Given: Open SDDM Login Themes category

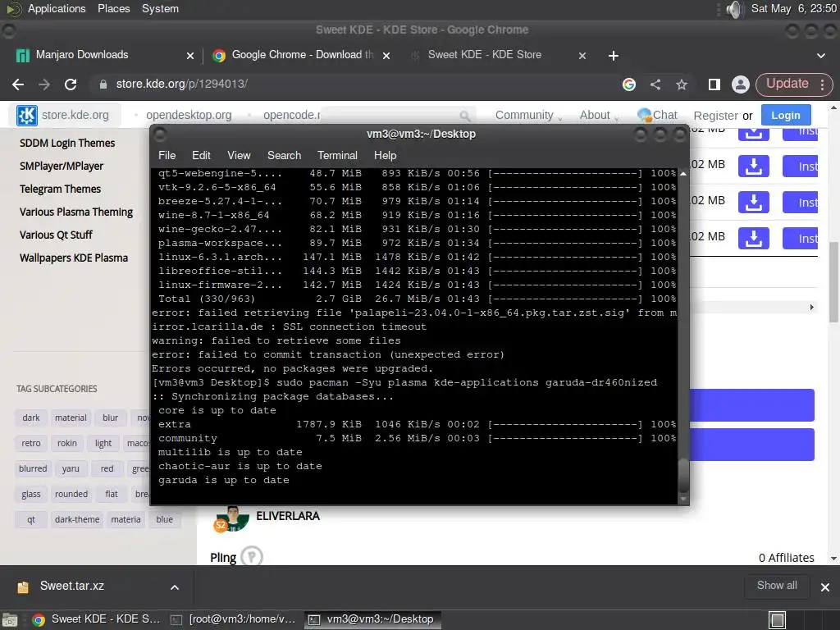Looking at the screenshot, I should (67, 143).
